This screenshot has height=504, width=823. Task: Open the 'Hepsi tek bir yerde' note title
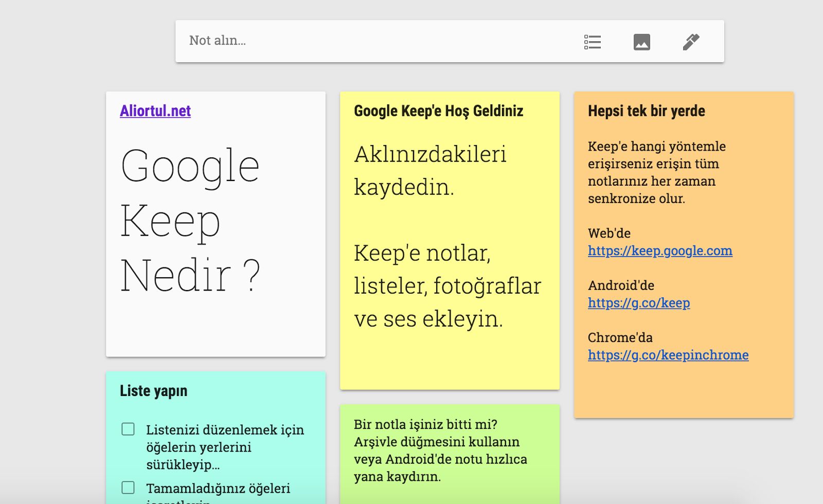(x=646, y=111)
